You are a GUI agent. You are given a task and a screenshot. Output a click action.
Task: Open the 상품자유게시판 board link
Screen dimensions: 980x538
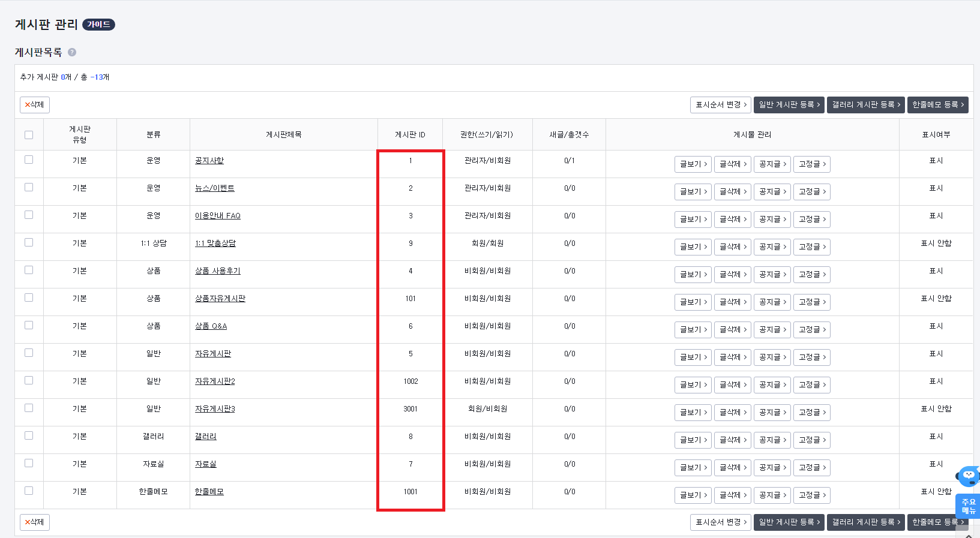click(220, 299)
